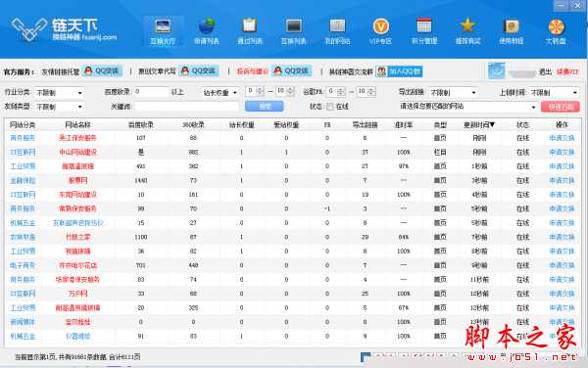This screenshot has width=588, height=368.
Task: Click the 1440 value in 股票网 row
Action: point(140,180)
